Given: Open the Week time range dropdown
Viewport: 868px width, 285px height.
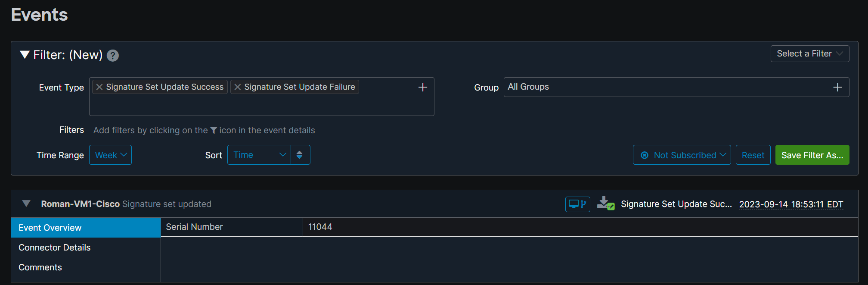Looking at the screenshot, I should [110, 155].
